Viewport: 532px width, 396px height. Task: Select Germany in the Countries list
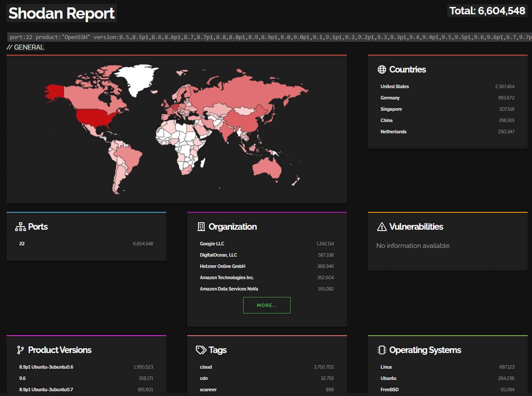point(390,98)
